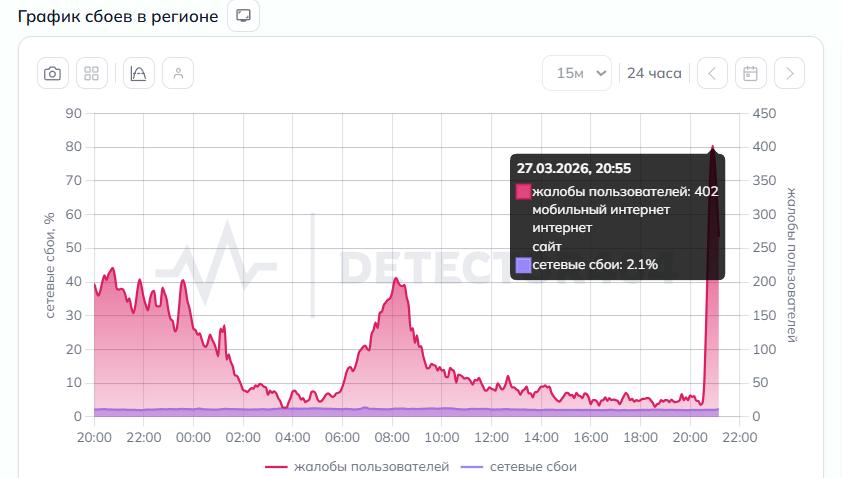Select the area chart mode icon

139,73
